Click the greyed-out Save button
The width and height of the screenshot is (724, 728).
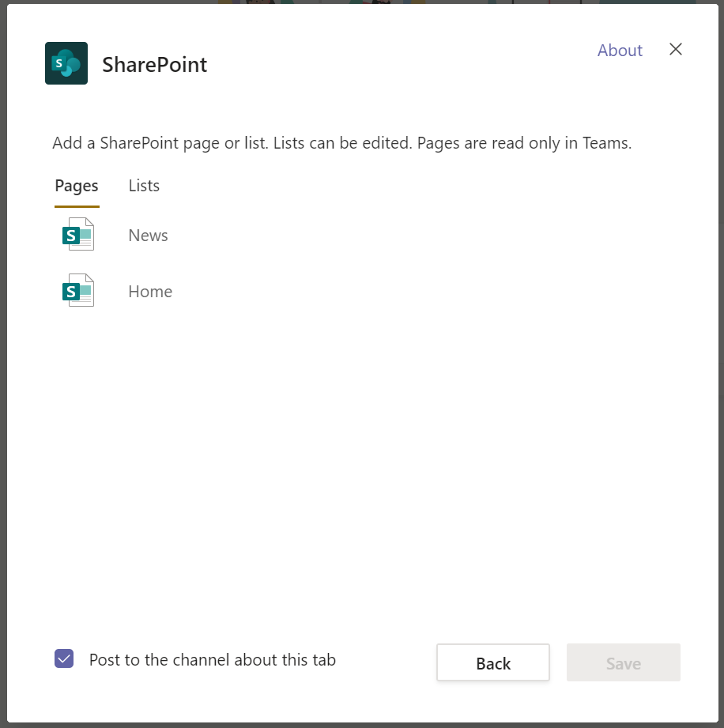624,662
